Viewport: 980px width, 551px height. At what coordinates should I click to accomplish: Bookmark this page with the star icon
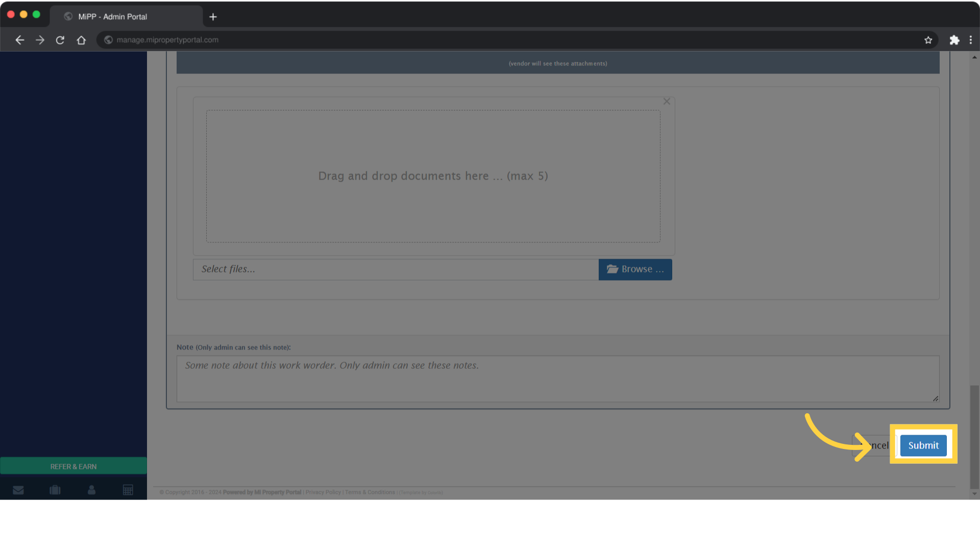tap(928, 40)
